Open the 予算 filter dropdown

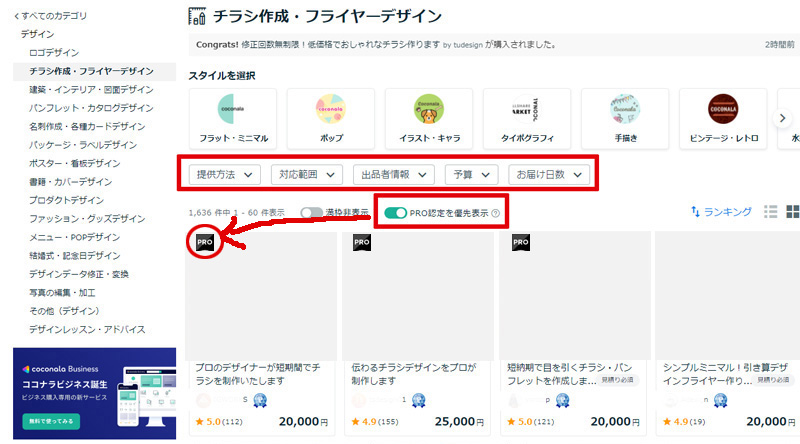[471, 174]
